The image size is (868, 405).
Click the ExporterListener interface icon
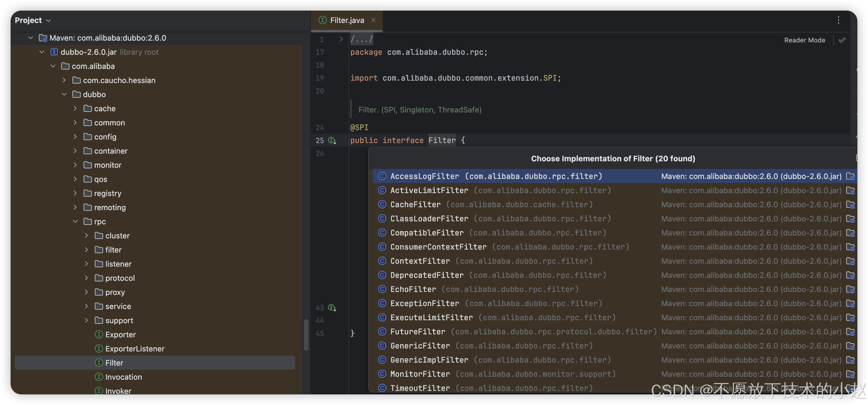[x=99, y=348]
